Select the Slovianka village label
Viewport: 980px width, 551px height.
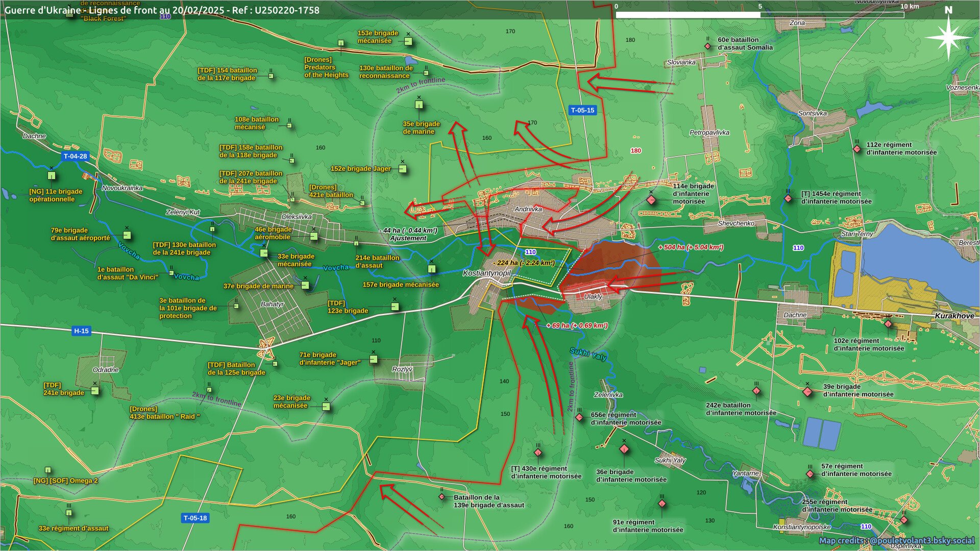point(681,62)
